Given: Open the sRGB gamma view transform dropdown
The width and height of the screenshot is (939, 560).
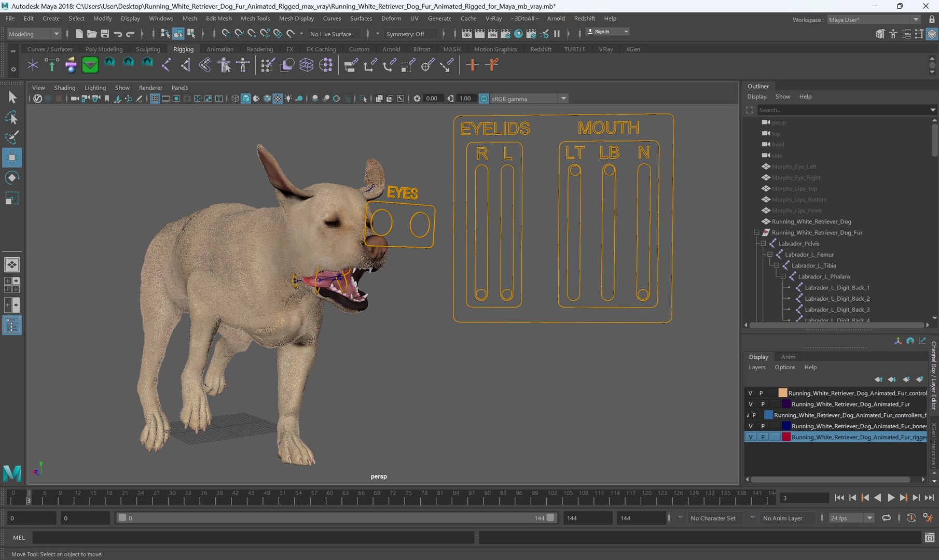Looking at the screenshot, I should click(x=529, y=99).
